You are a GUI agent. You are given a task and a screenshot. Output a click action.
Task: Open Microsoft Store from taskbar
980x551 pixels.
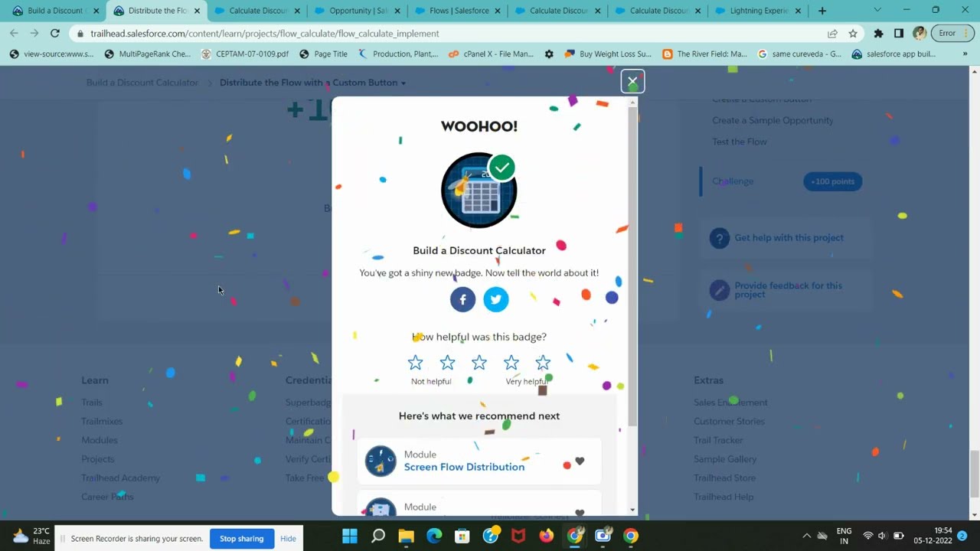(462, 536)
